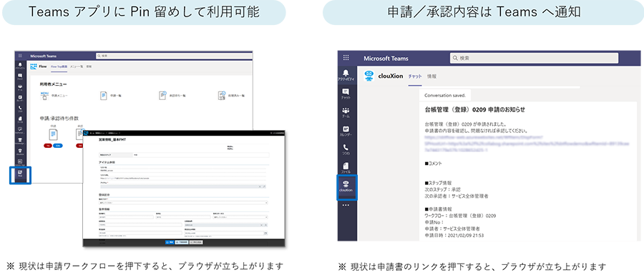Viewport: 644px width, 275px height.
Task: Open Chat icon in left Teams sidebar
Action: pos(20,76)
